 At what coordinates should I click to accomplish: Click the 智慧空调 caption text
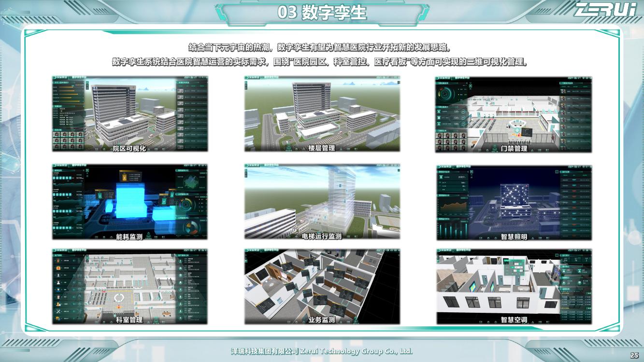click(514, 320)
